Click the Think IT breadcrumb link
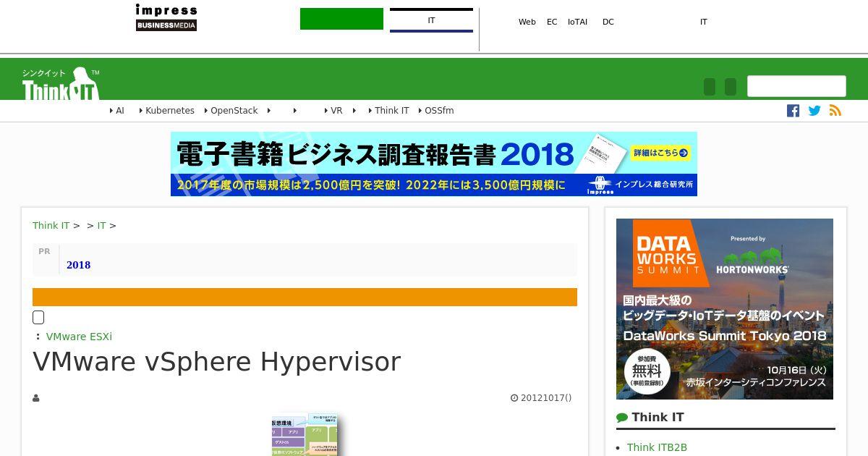The image size is (868, 456). [51, 226]
